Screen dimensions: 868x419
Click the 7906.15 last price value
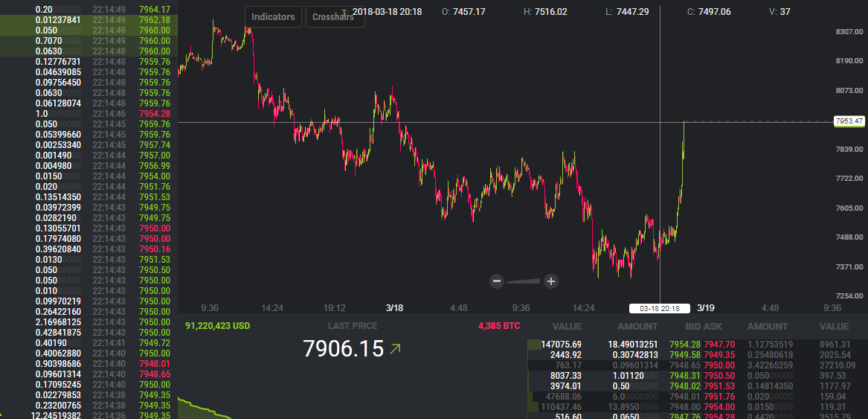pyautogui.click(x=343, y=348)
